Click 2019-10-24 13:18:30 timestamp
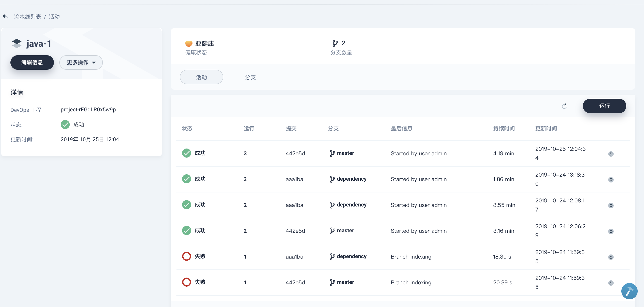Viewport: 644px width, 307px height. coord(560,179)
